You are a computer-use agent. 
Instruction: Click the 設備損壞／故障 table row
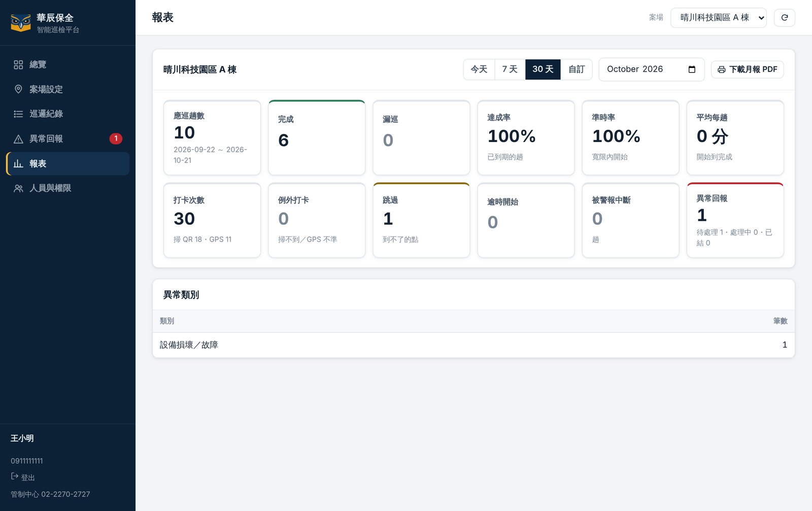(473, 345)
